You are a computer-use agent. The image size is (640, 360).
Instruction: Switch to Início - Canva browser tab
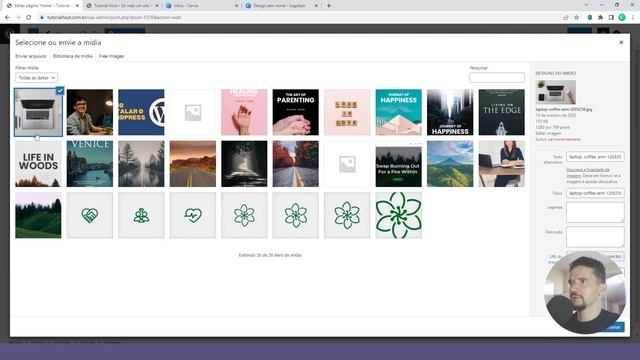[x=200, y=6]
